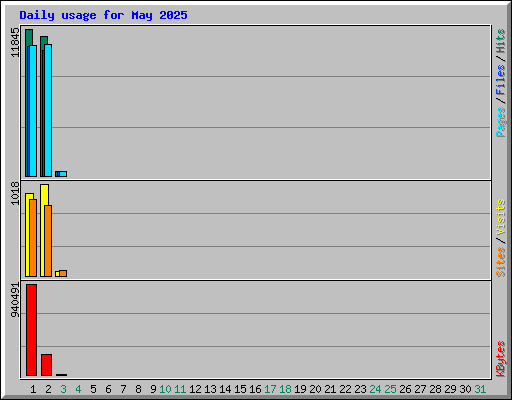Click green day 31 label

480,389
